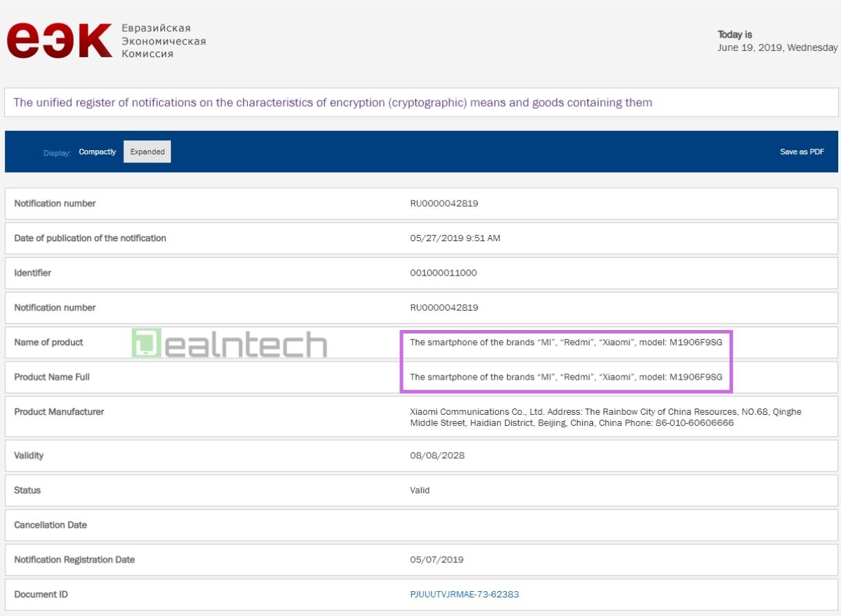Click the Display: label in blue bar
Image resolution: width=841 pixels, height=616 pixels.
(x=57, y=152)
